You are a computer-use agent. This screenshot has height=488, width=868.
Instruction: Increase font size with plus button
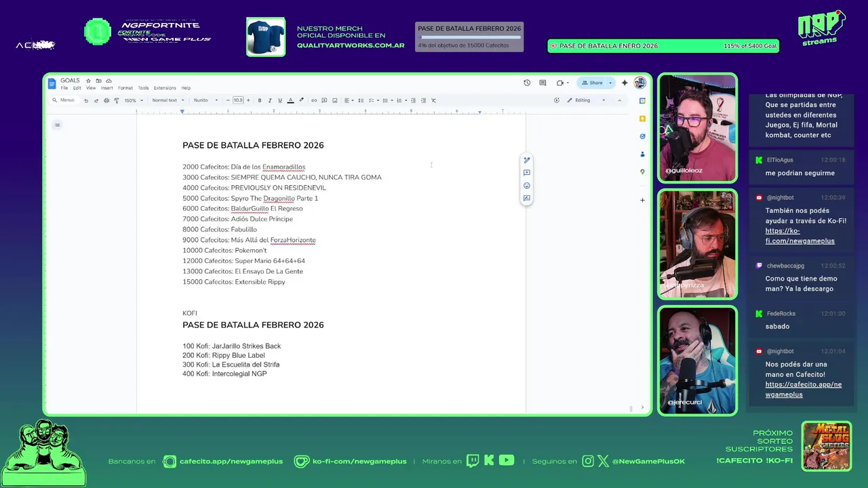(x=248, y=100)
